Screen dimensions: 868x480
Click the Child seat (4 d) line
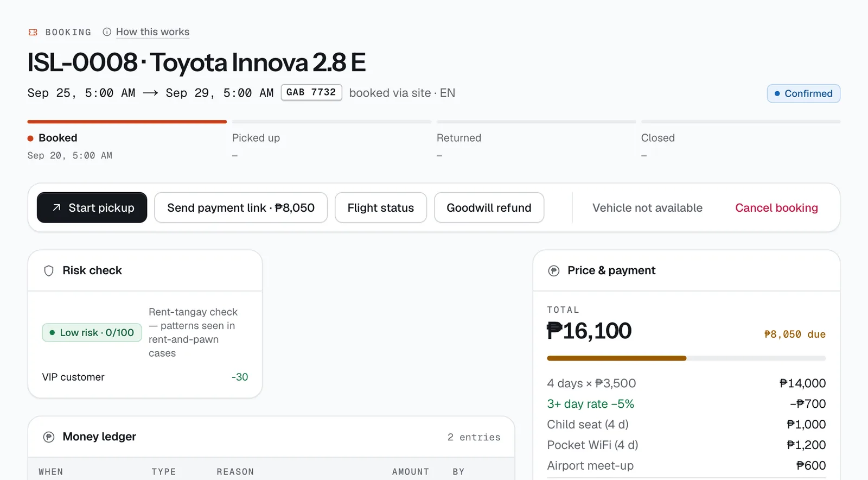pos(686,425)
